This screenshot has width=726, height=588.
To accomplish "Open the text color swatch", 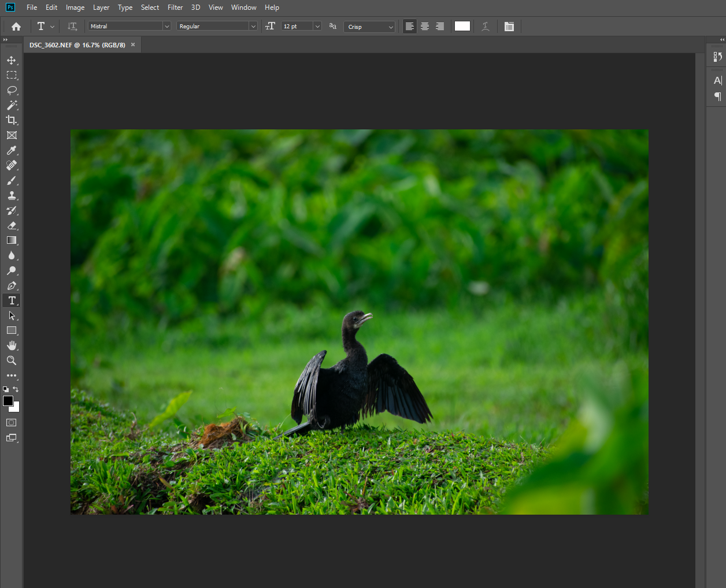I will pyautogui.click(x=462, y=26).
